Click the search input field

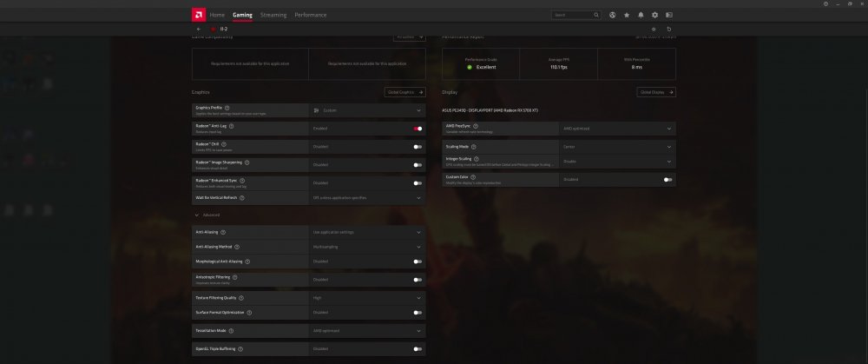[575, 15]
